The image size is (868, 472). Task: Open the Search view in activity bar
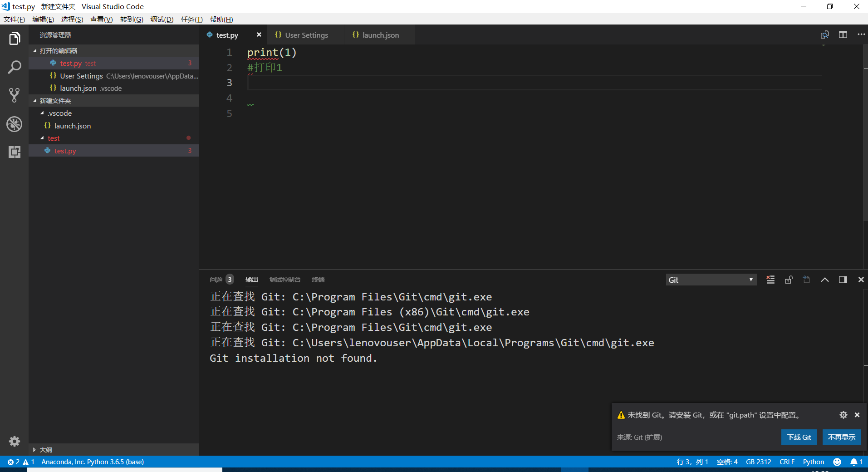point(14,67)
